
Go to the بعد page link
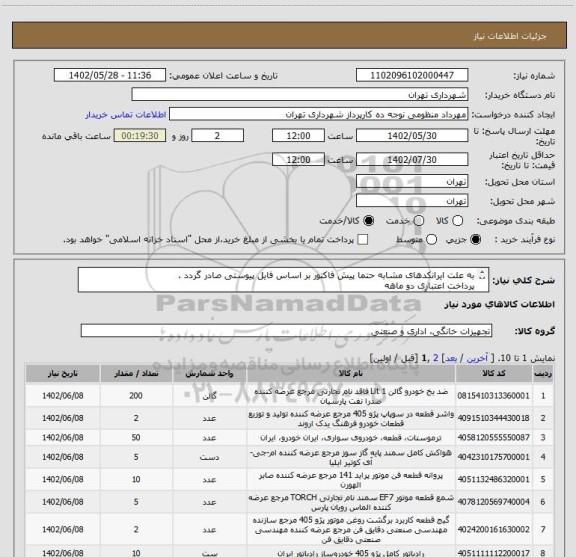(x=450, y=358)
